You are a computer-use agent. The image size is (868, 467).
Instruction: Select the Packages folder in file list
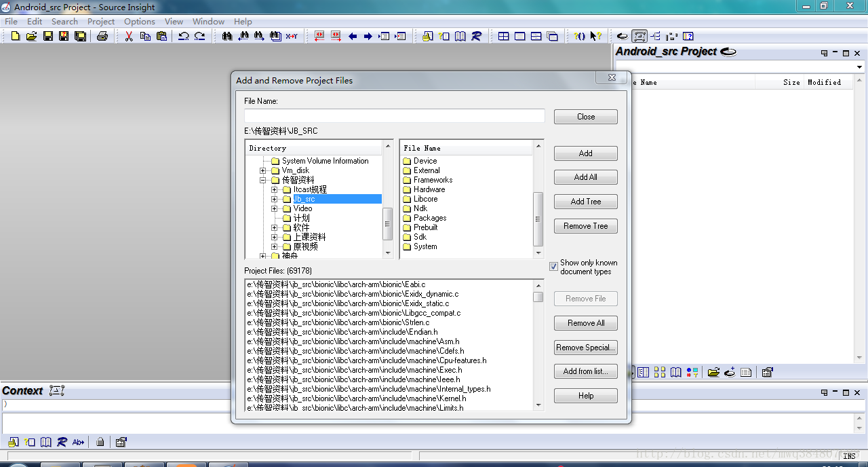pos(430,218)
